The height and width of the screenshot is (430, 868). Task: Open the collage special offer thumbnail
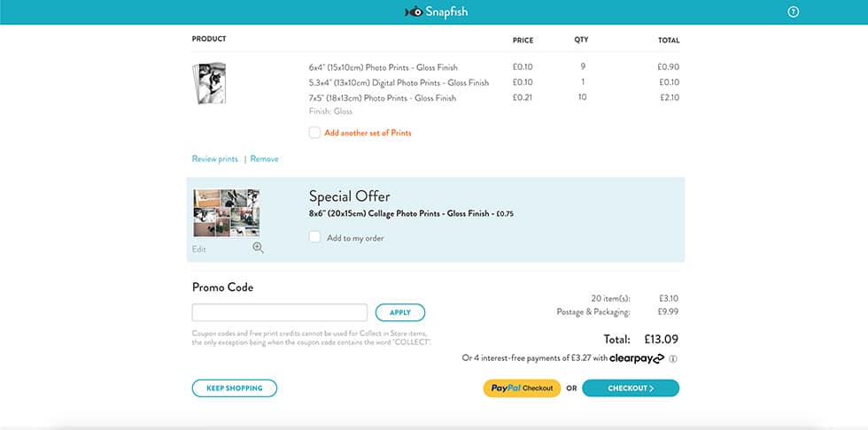tap(227, 212)
